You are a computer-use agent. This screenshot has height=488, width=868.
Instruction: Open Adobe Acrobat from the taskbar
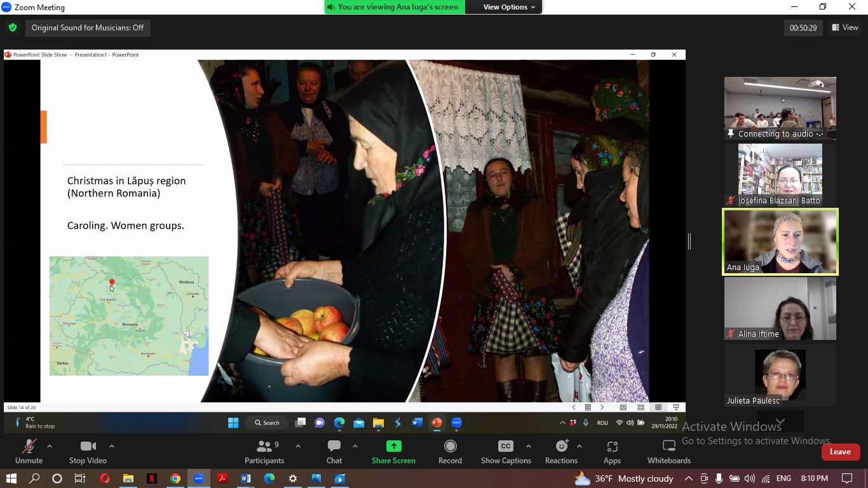[222, 478]
